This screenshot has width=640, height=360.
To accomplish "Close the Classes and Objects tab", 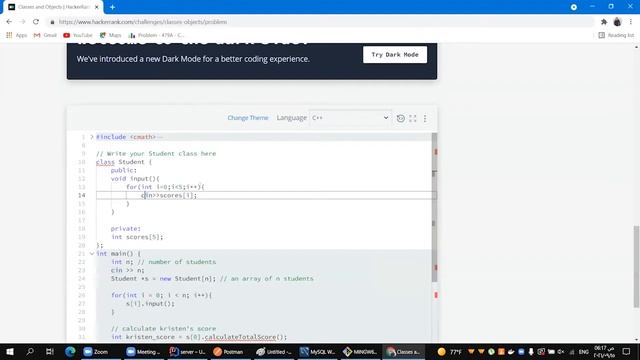I will [x=97, y=7].
